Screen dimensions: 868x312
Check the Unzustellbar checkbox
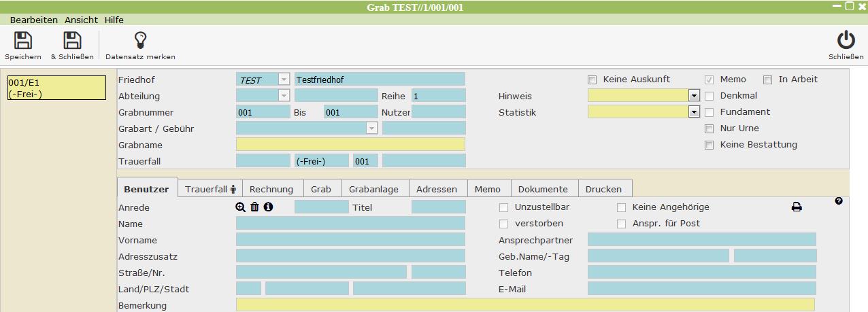coord(504,207)
